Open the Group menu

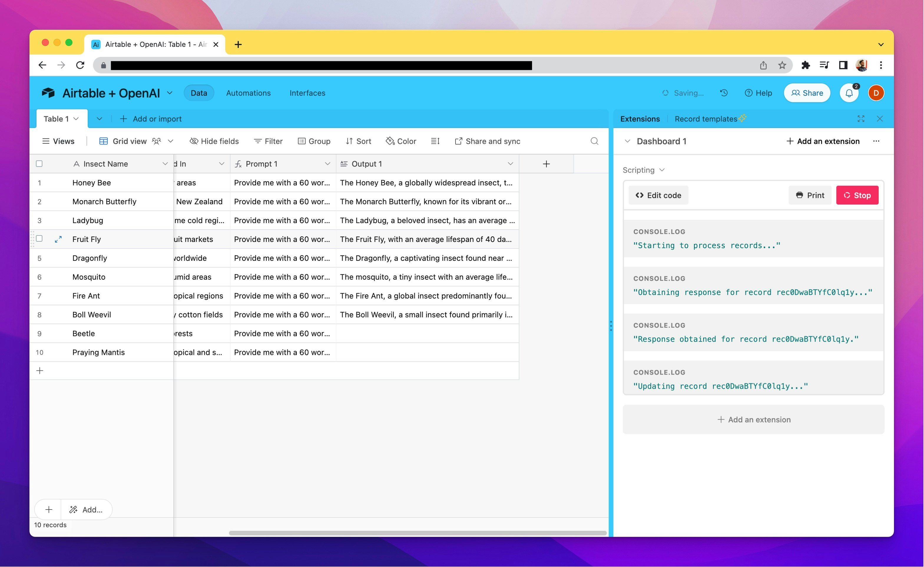(x=314, y=141)
